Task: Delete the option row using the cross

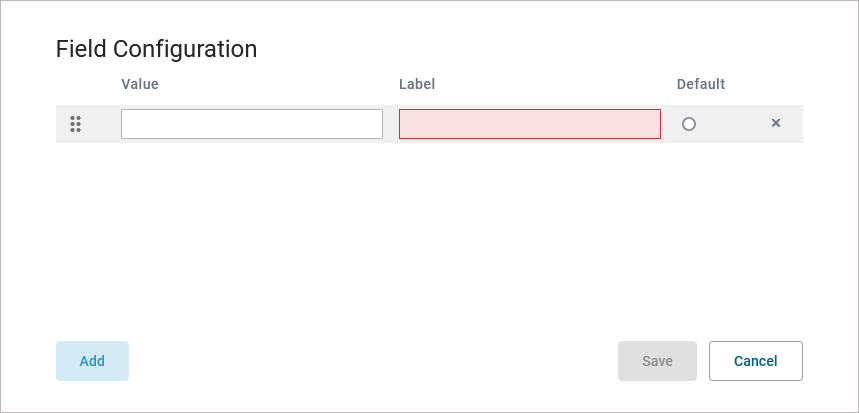Action: pos(775,124)
